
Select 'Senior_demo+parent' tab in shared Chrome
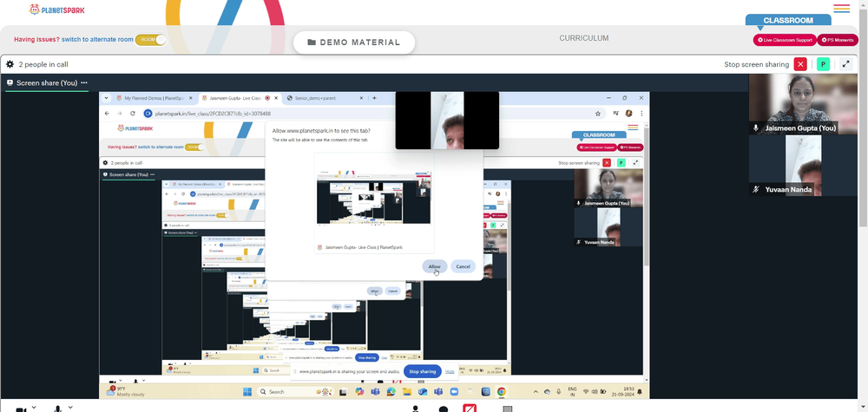325,98
